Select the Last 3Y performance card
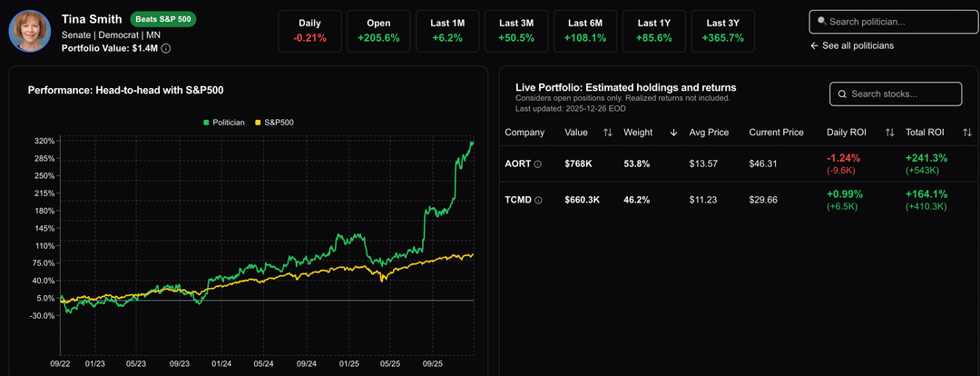The height and width of the screenshot is (376, 980). click(x=722, y=31)
